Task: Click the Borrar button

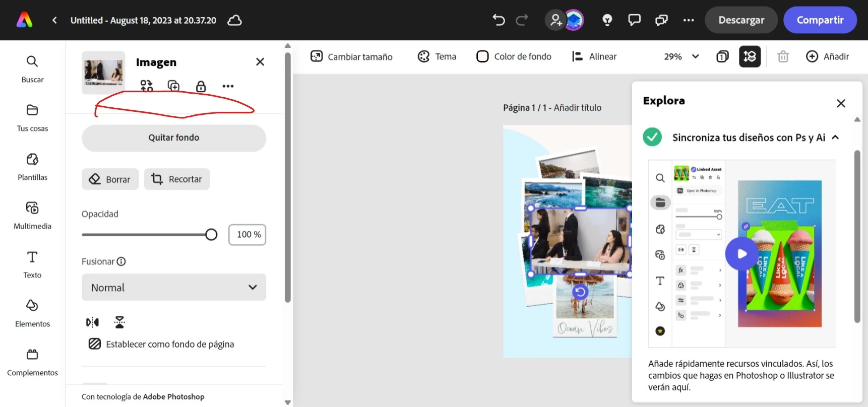Action: click(x=110, y=179)
